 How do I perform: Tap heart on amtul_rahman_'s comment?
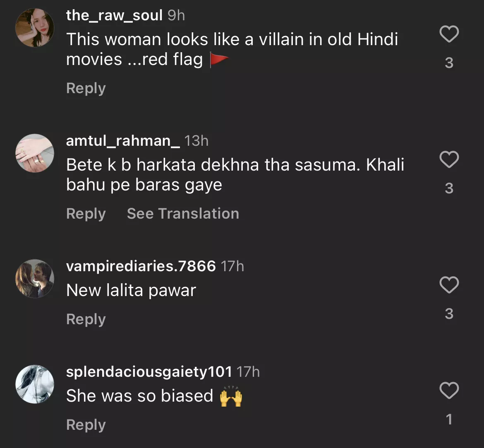click(x=449, y=159)
